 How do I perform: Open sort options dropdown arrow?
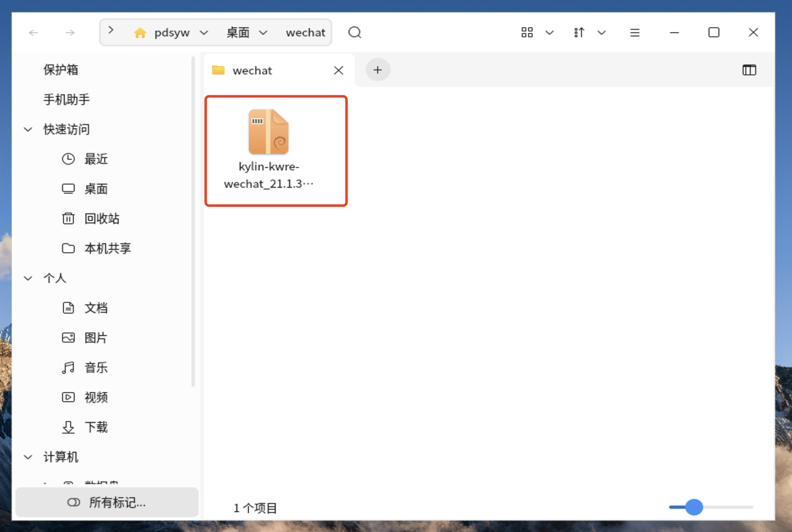(x=602, y=33)
